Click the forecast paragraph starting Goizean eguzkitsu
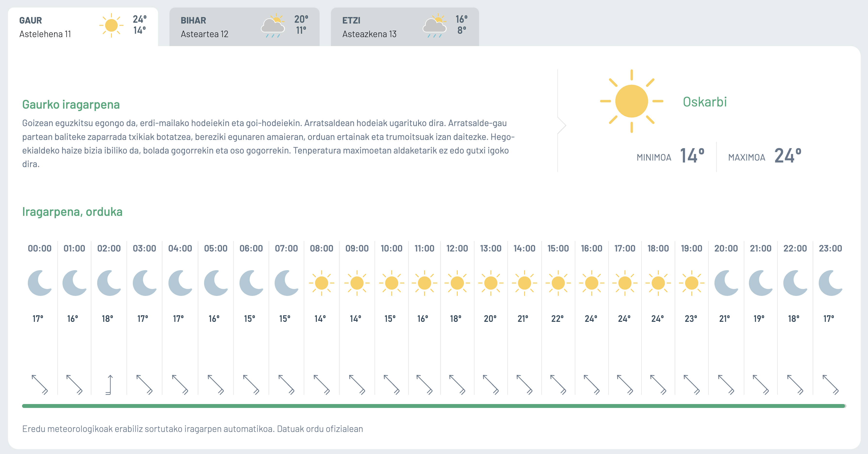The height and width of the screenshot is (454, 868). pos(269,144)
